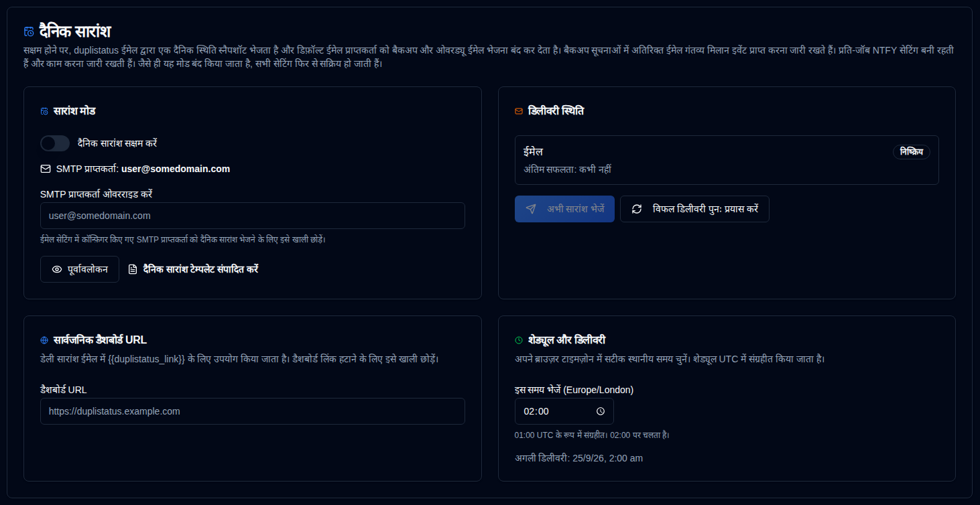The width and height of the screenshot is (980, 505).
Task: Click the ईमेल delivery status row
Action: click(727, 160)
